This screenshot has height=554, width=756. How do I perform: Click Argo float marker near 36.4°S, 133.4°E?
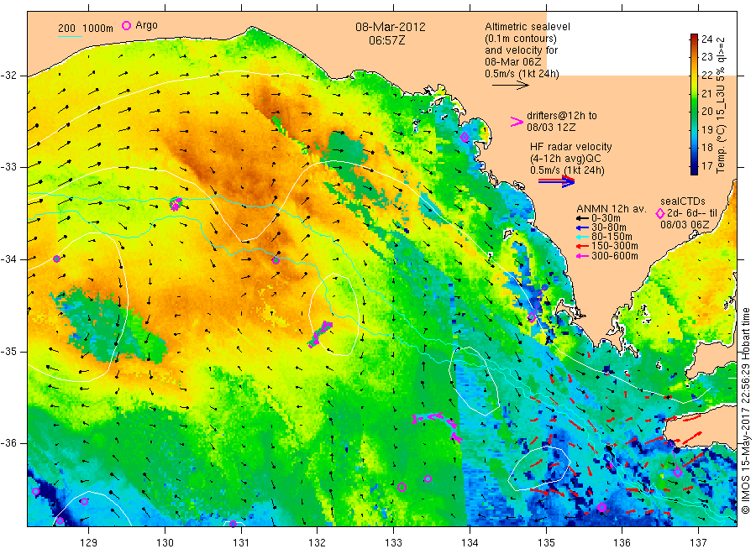point(428,478)
